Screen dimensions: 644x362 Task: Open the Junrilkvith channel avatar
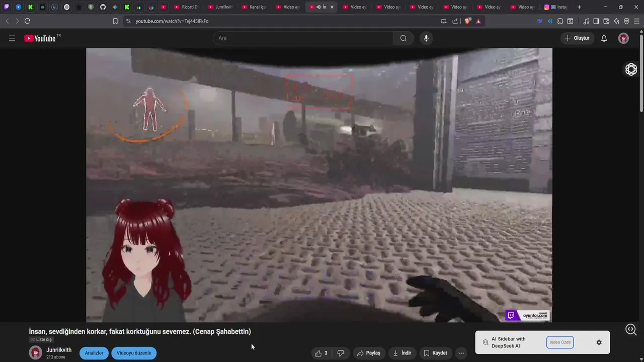pos(35,353)
